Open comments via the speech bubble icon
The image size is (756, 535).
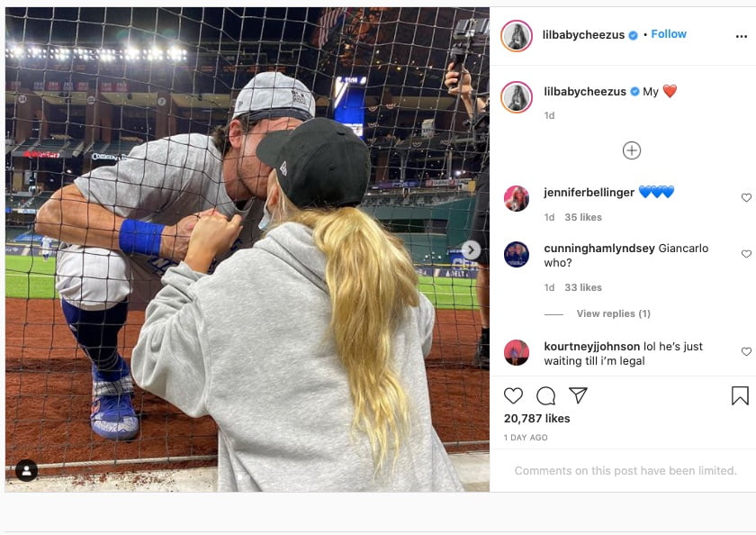[544, 394]
